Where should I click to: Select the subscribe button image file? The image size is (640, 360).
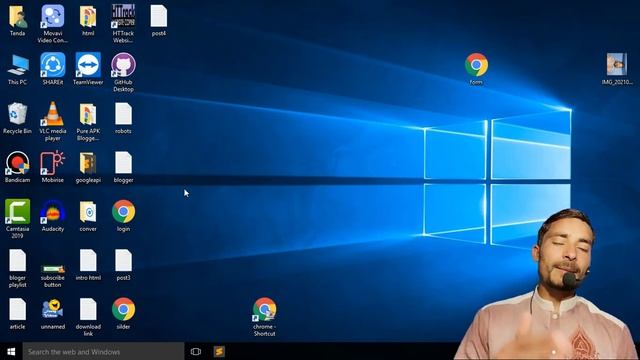(x=53, y=269)
